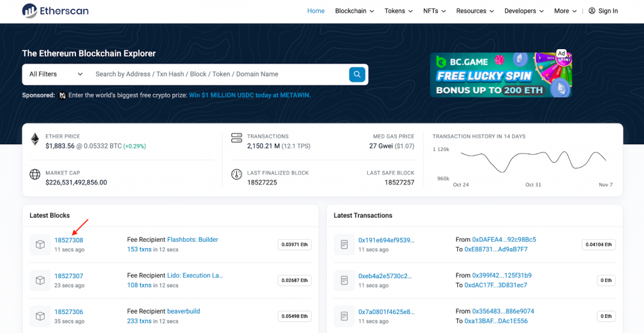The width and height of the screenshot is (644, 333).
Task: Click the Ether price $1,883.56 value
Action: (60, 146)
